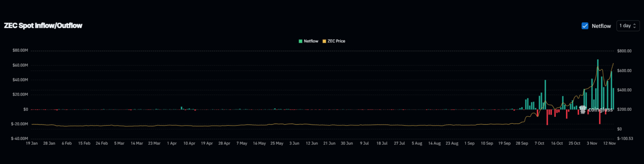Click the up-down arrows on interval selector
This screenshot has height=164, width=644.
635,26
